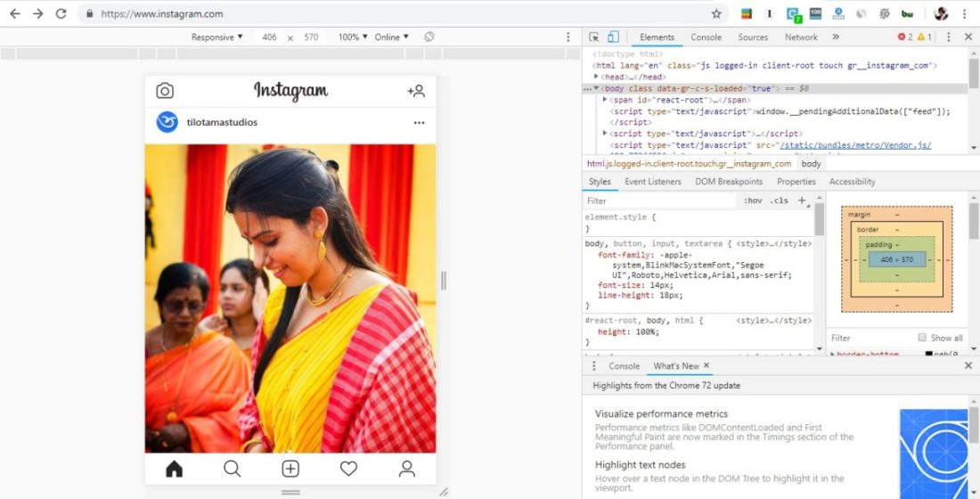Image resolution: width=980 pixels, height=499 pixels.
Task: Add new style rule plus icon
Action: 802,200
